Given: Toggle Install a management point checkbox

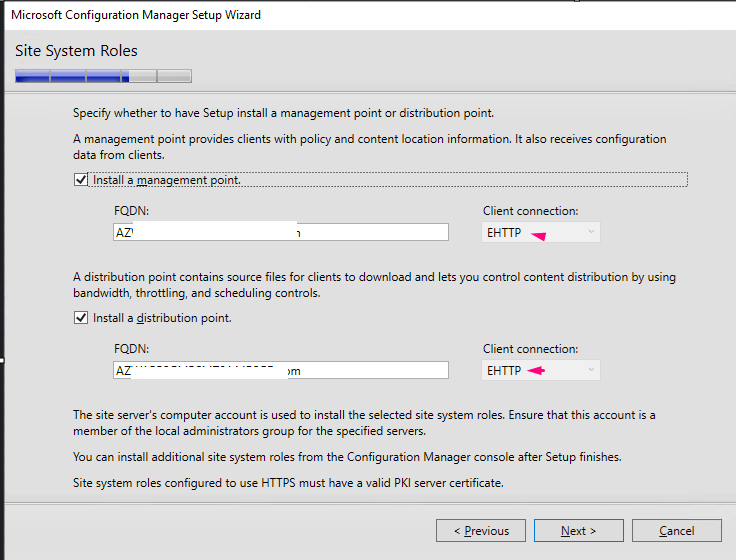Looking at the screenshot, I should pyautogui.click(x=81, y=180).
